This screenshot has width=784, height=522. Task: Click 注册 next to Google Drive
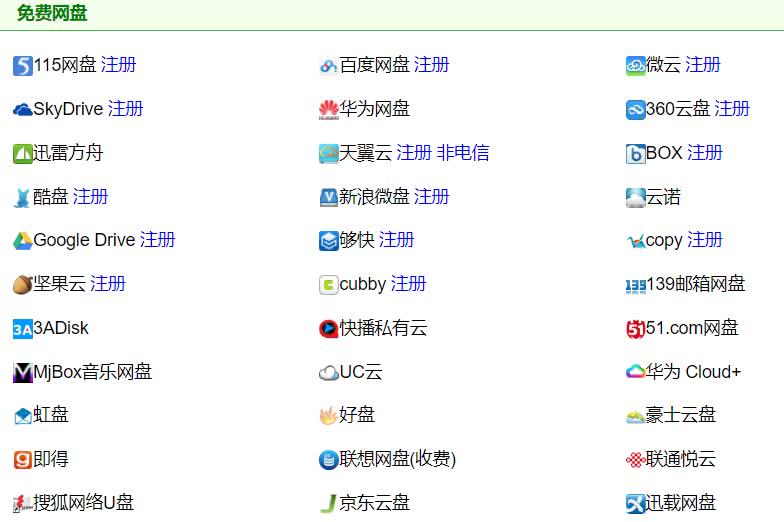pos(158,240)
